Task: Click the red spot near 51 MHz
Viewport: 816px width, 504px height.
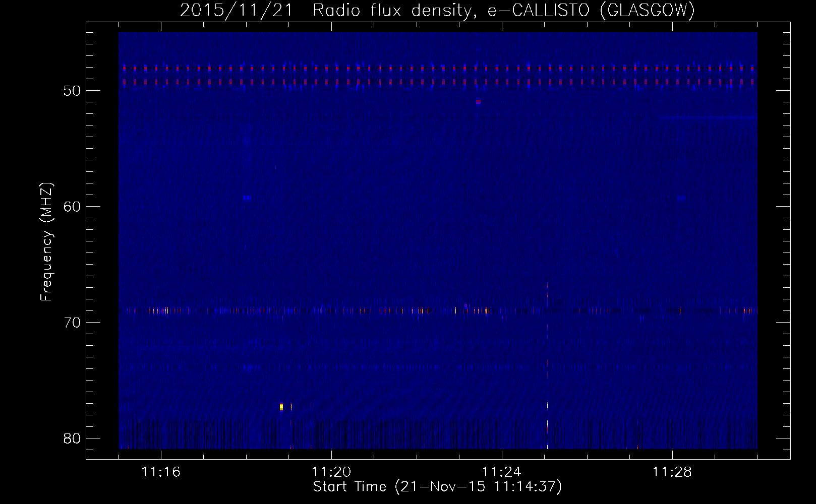Action: [x=478, y=102]
